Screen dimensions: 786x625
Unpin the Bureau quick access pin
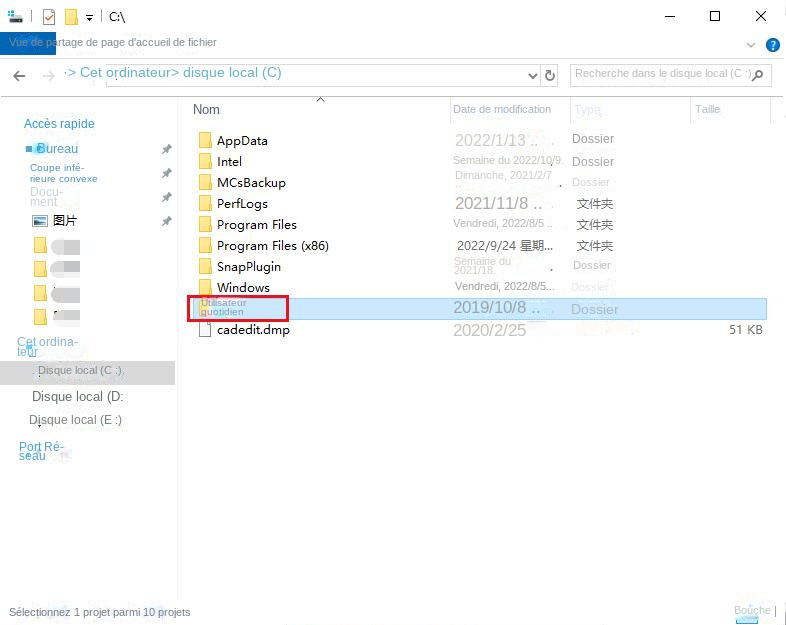(x=166, y=149)
